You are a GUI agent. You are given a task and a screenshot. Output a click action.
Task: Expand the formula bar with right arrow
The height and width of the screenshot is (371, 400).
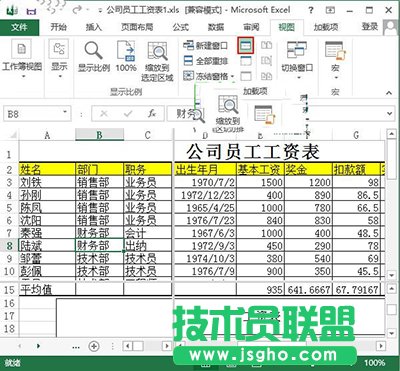pyautogui.click(x=390, y=114)
